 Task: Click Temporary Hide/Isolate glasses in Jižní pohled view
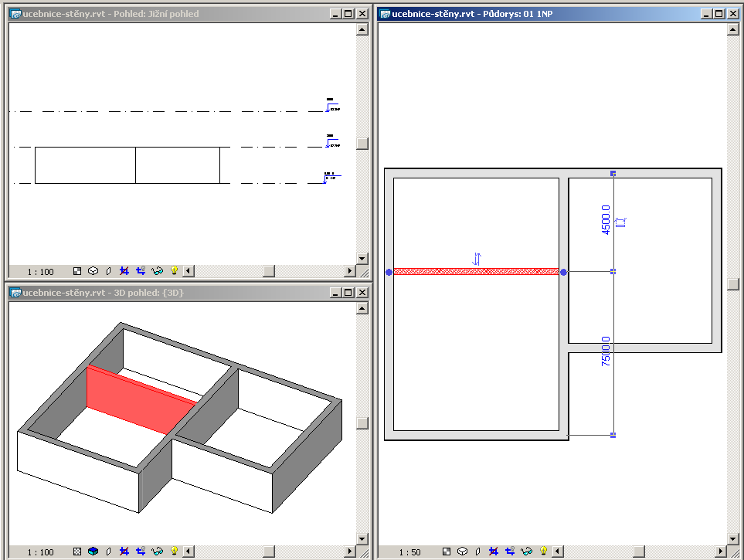(x=157, y=271)
